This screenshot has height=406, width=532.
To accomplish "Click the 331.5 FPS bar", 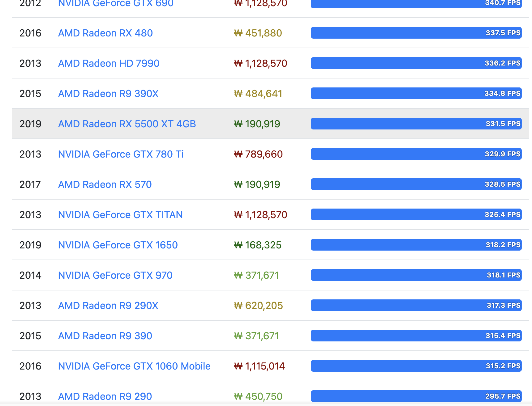I will 416,124.
